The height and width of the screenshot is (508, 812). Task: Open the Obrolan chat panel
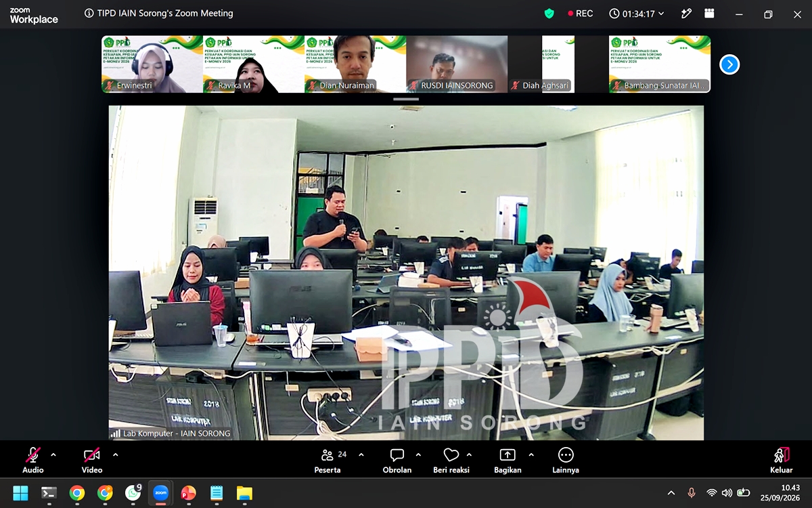[397, 460]
